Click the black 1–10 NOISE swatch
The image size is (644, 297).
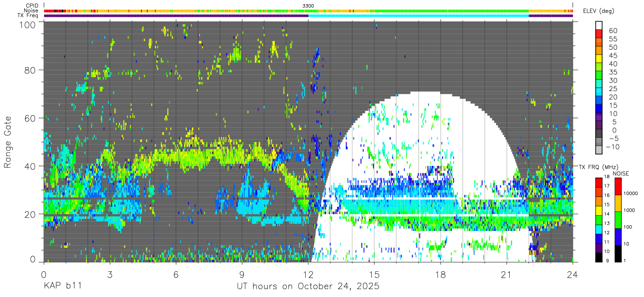[618, 254]
